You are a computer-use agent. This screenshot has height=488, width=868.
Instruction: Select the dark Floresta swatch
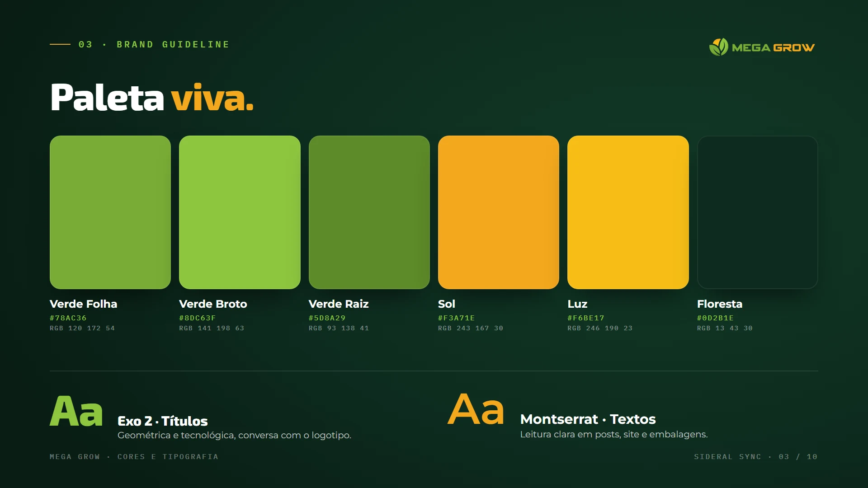tap(758, 212)
